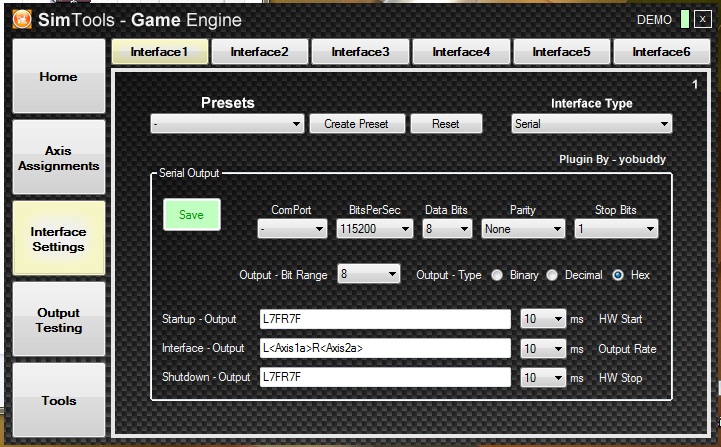Click the 'Interface Type' heading
The image size is (721, 447).
592,103
